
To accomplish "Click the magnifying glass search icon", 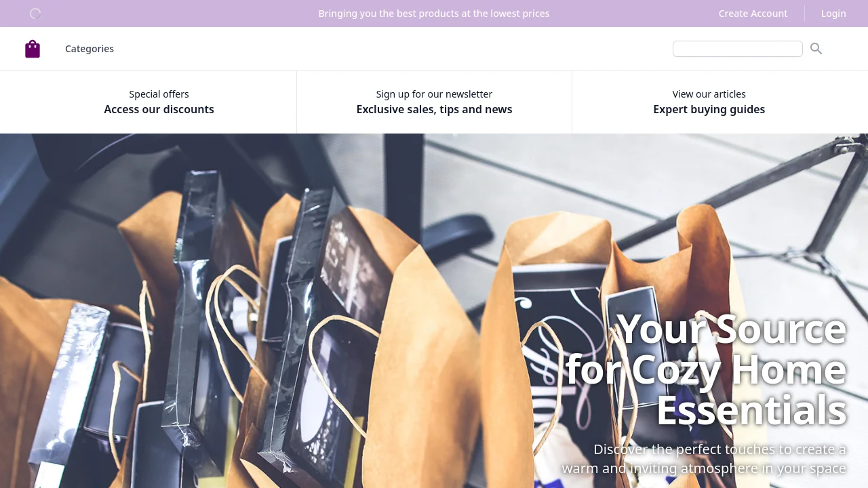I will click(x=816, y=49).
